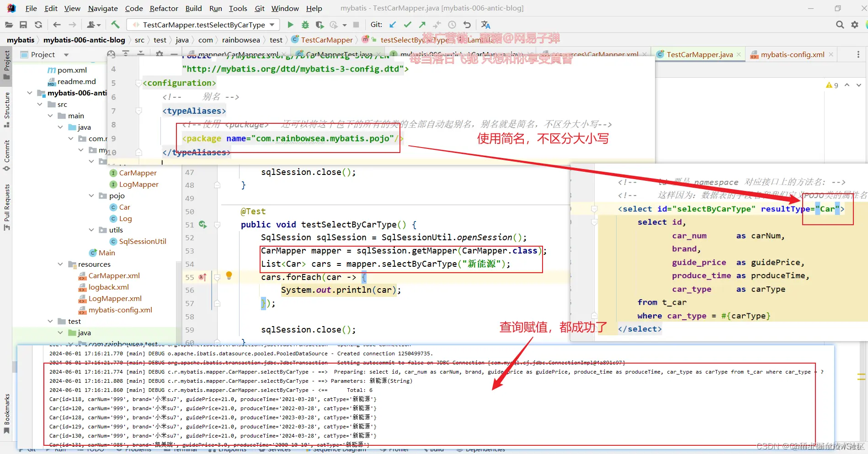The height and width of the screenshot is (454, 868).
Task: Navigate Forward with right arrow
Action: [x=72, y=25]
